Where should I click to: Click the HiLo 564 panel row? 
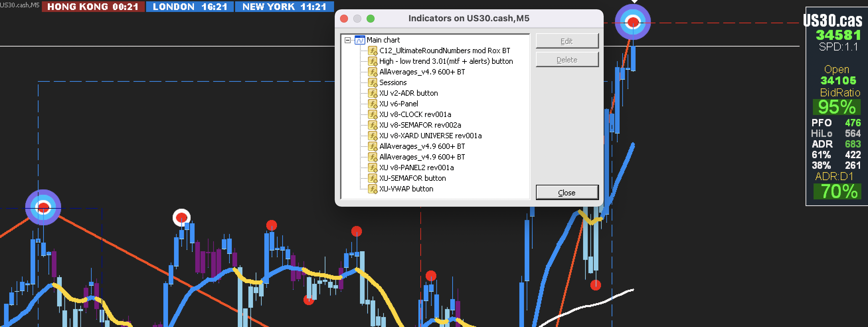836,134
